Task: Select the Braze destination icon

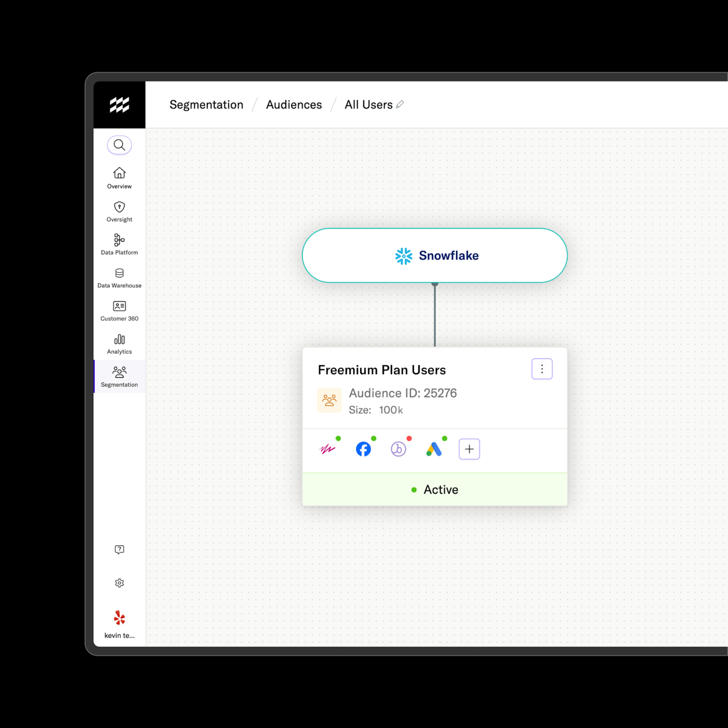Action: pos(399,448)
